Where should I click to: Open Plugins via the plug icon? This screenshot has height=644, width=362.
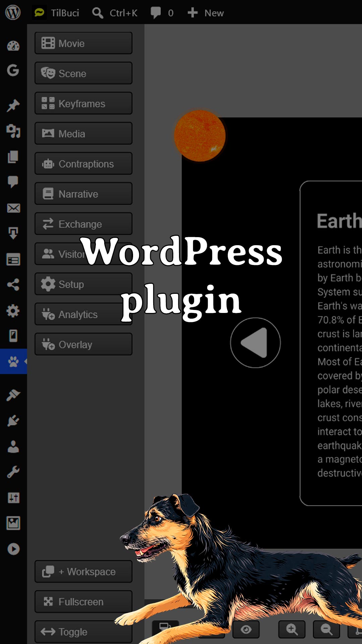pos(13,421)
